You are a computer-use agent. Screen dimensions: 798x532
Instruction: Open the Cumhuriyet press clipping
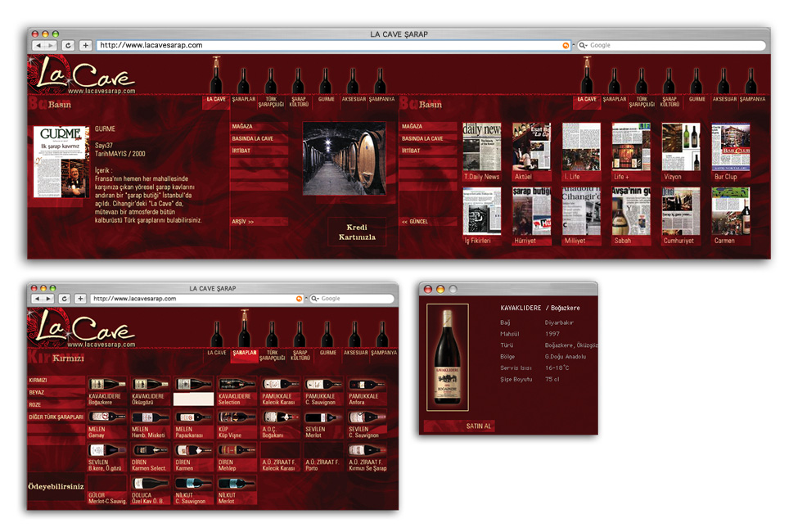point(681,216)
